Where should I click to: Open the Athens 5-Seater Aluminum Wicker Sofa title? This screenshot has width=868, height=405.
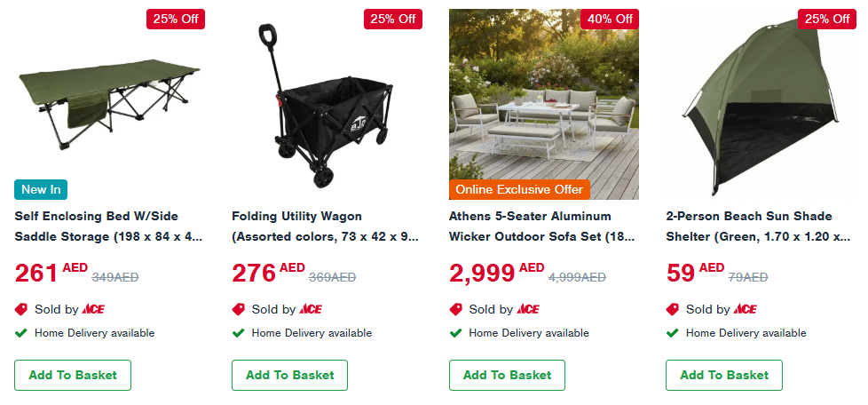pos(542,226)
